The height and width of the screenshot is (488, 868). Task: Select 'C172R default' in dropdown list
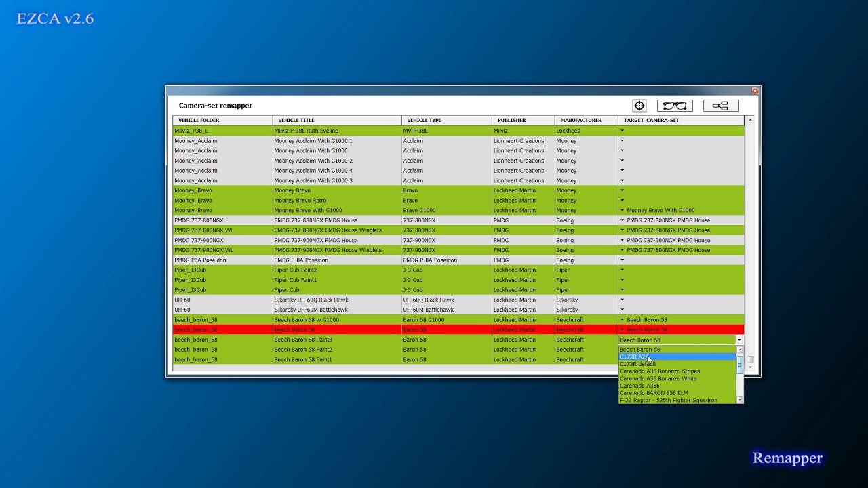click(677, 364)
